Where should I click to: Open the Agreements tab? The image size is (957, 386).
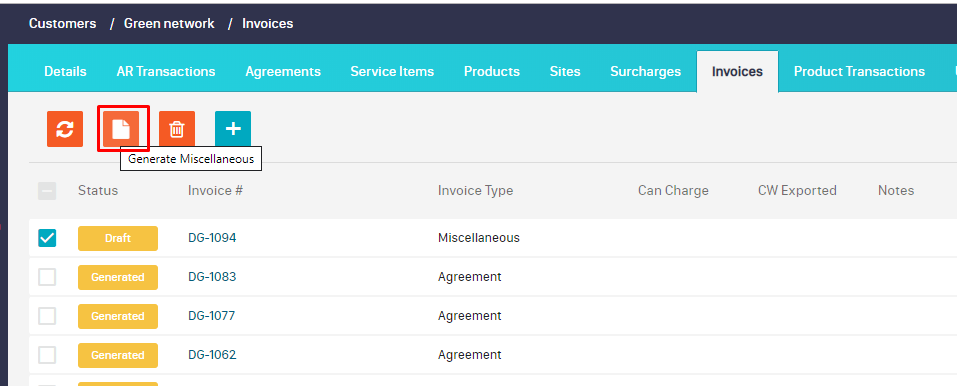(x=283, y=71)
